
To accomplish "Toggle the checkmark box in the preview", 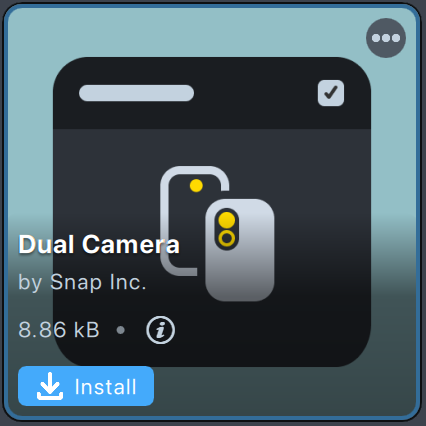I will coord(331,93).
